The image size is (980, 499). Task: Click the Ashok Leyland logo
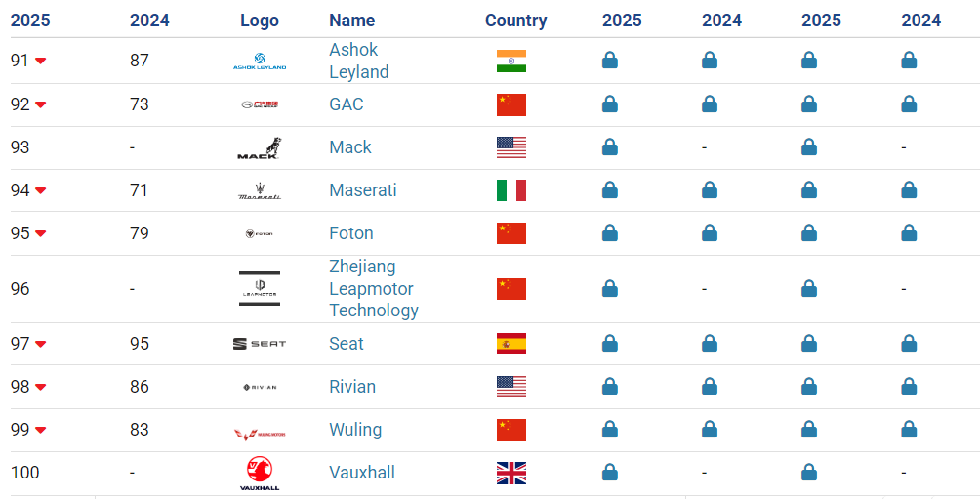(260, 61)
